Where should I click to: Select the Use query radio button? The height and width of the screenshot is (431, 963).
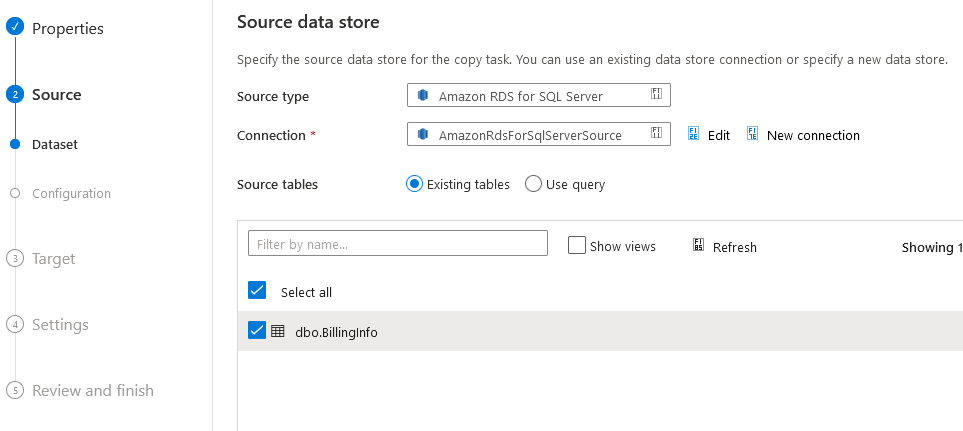click(533, 184)
